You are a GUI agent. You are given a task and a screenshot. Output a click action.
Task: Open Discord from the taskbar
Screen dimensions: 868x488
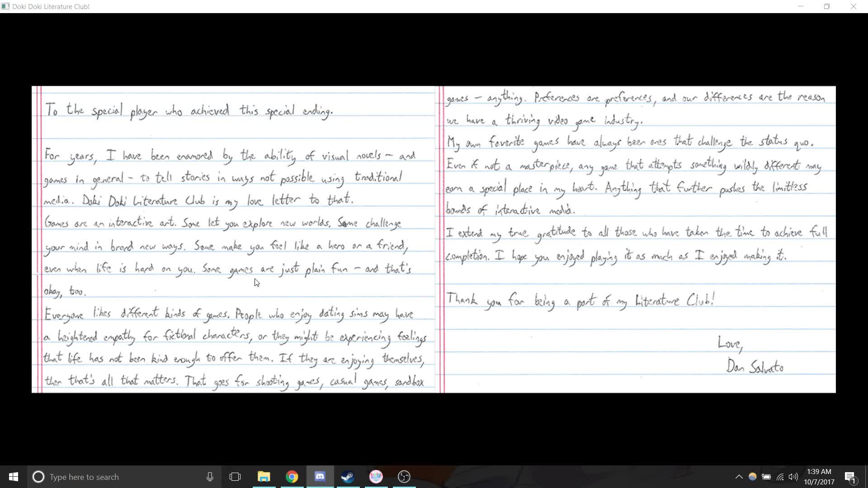point(320,477)
